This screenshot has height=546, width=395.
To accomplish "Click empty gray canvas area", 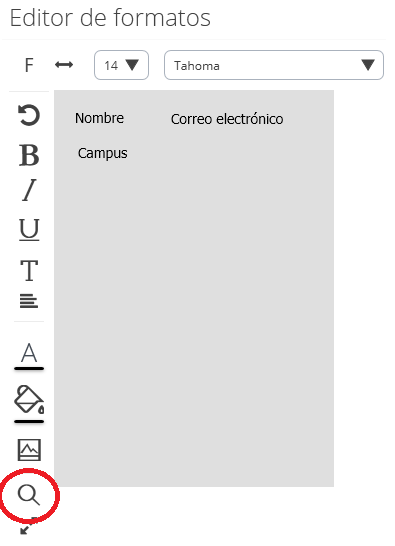I will click(194, 313).
